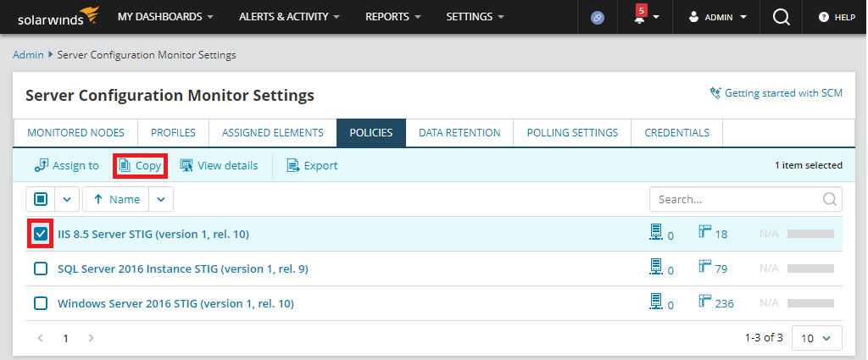Click the Assign to icon
868x360 pixels.
(41, 165)
